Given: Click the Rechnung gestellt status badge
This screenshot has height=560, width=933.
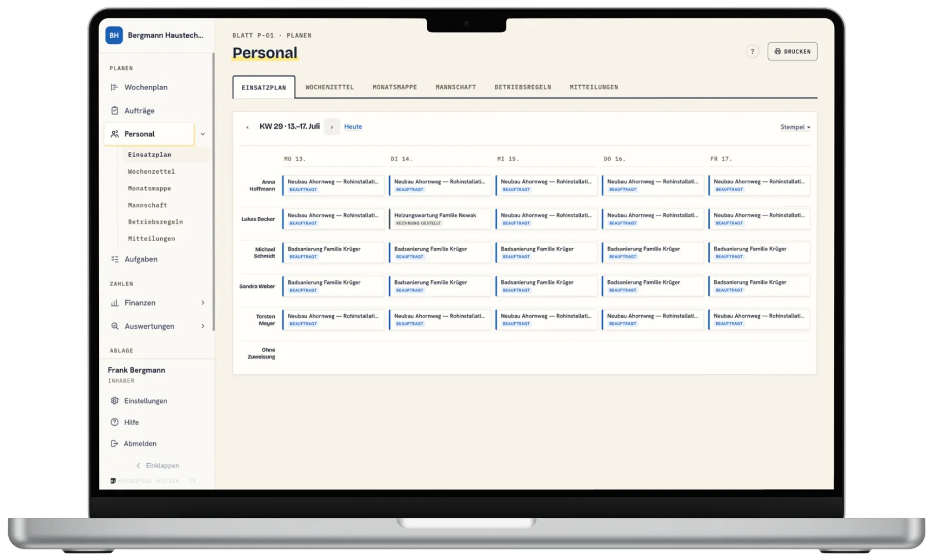Looking at the screenshot, I should (418, 223).
